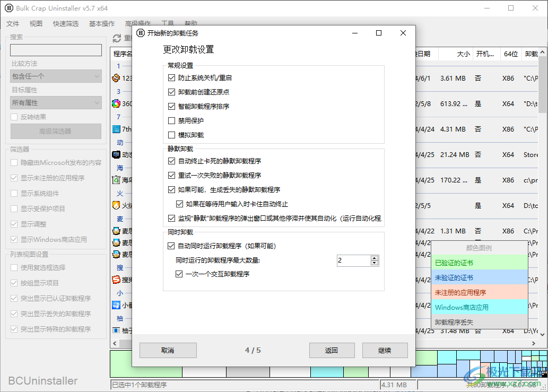Increase concurrent uninstallers with the up stepper arrow
The height and width of the screenshot is (392, 548).
tap(374, 258)
